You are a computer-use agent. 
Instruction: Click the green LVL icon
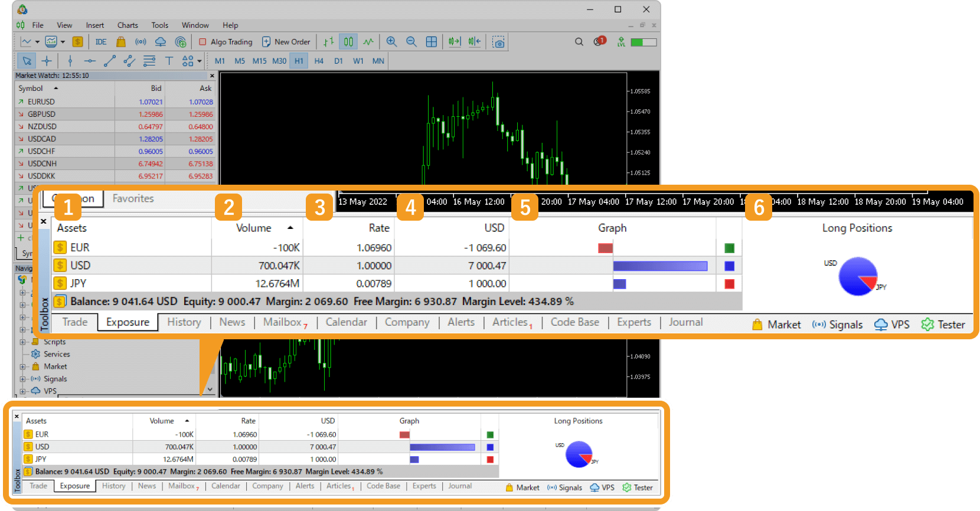(x=621, y=42)
